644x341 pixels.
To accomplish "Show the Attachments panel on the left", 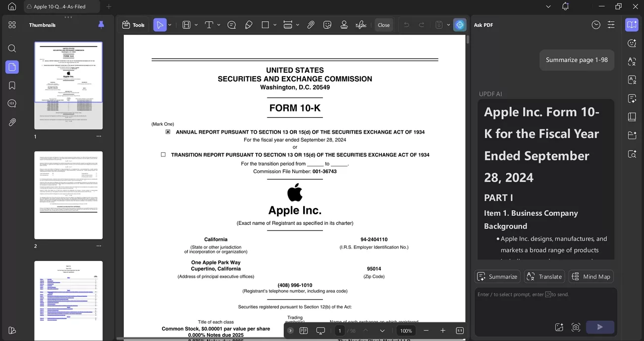I will [x=11, y=122].
